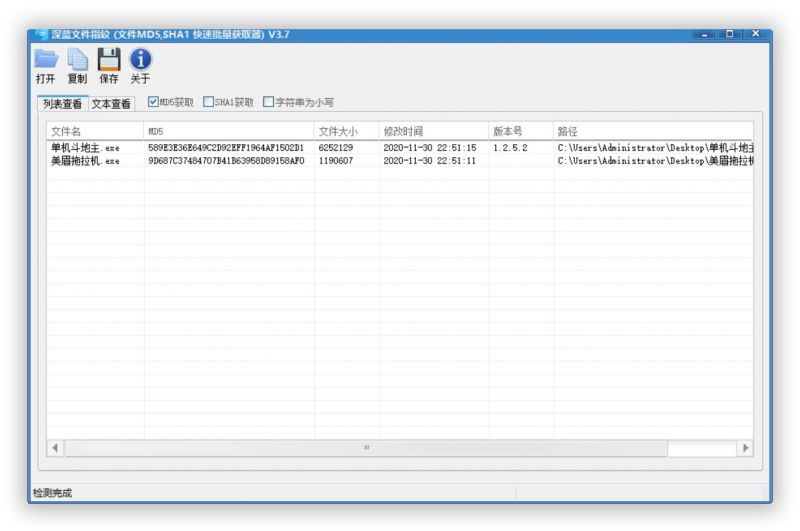The image size is (800, 531).
Task: Click the 修改时间 column header
Action: pos(433,131)
